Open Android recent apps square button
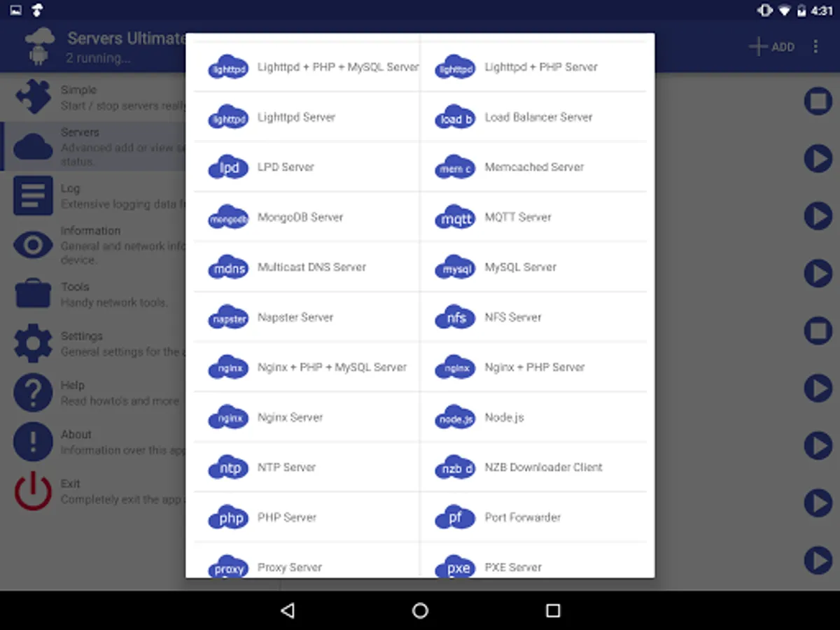The height and width of the screenshot is (630, 840). pyautogui.click(x=553, y=610)
